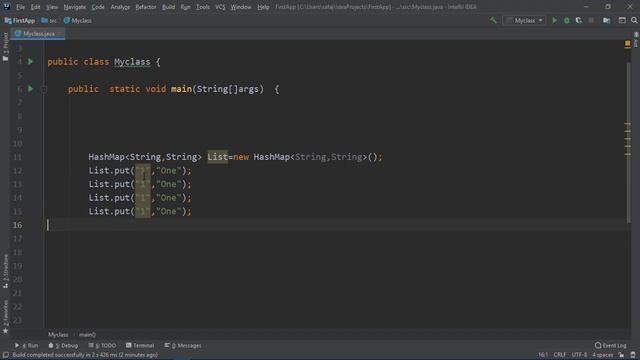The image size is (640, 360).
Task: Click the run gutter arrow beside main method
Action: [31, 89]
